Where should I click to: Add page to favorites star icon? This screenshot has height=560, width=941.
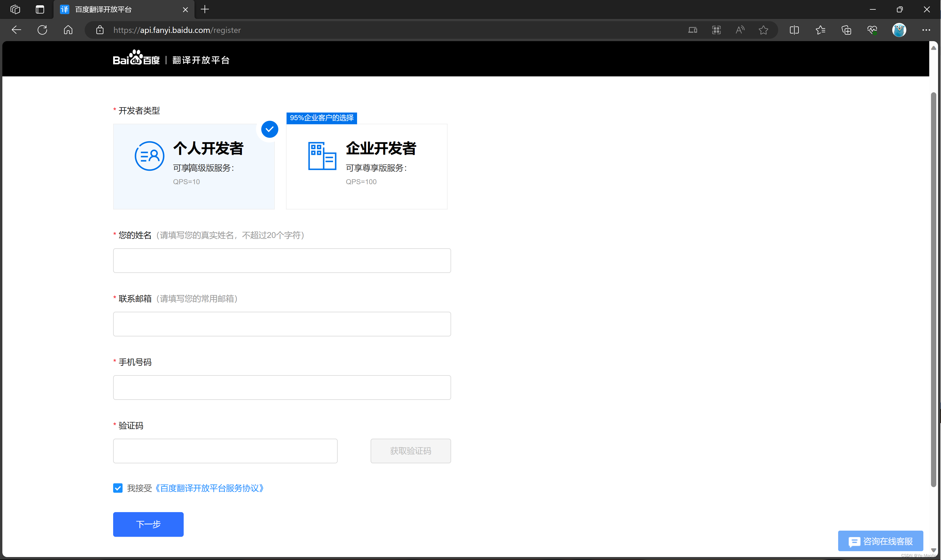pyautogui.click(x=763, y=30)
